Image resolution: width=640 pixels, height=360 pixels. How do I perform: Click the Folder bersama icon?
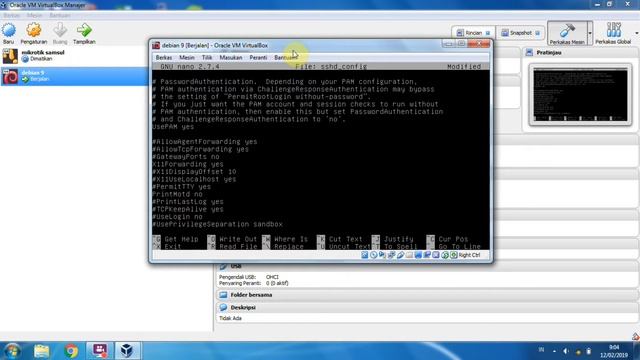pos(223,295)
